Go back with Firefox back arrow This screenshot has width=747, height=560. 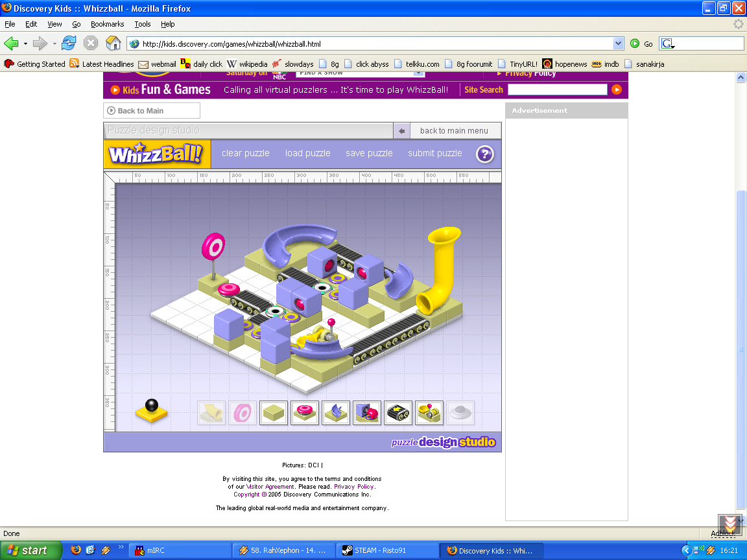[x=11, y=43]
